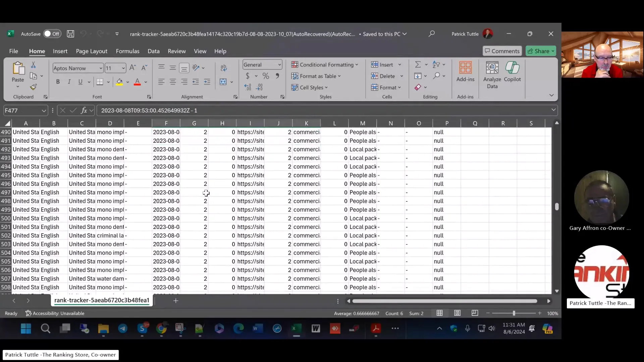The image size is (644, 362).
Task: Click Sort & Filter icon
Action: [436, 64]
